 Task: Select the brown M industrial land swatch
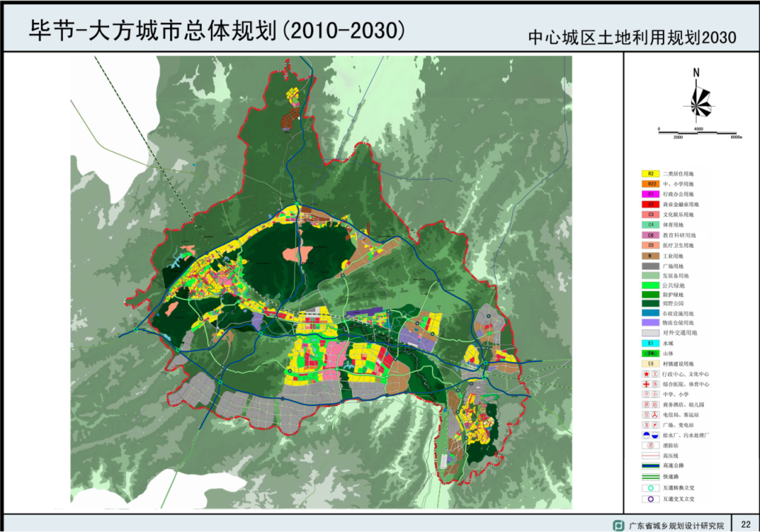click(x=651, y=255)
